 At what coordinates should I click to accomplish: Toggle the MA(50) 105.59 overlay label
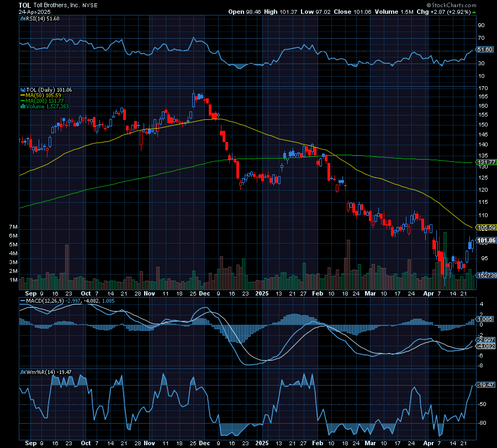[44, 95]
